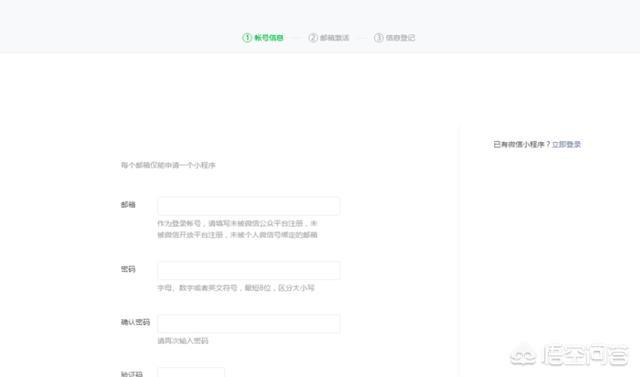Focus the 密码 password input field
This screenshot has width=640, height=377.
tap(249, 271)
